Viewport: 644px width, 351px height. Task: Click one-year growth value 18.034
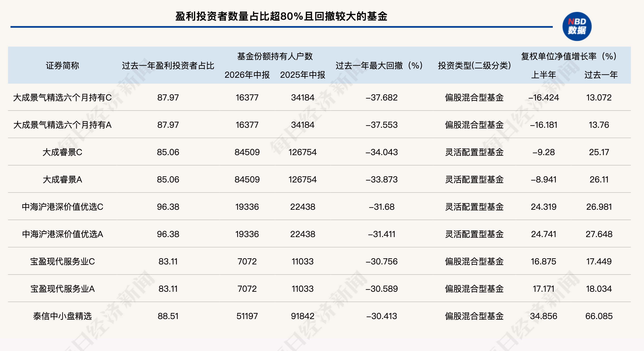click(599, 289)
